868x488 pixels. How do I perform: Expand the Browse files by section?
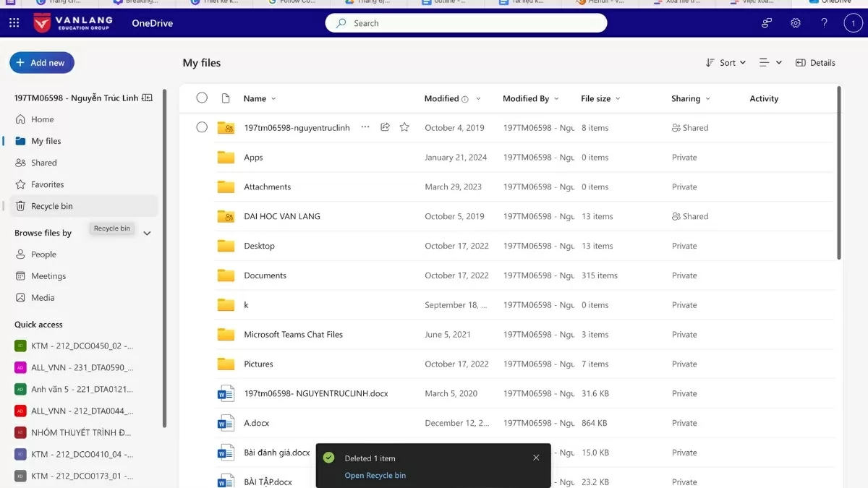[x=147, y=233]
